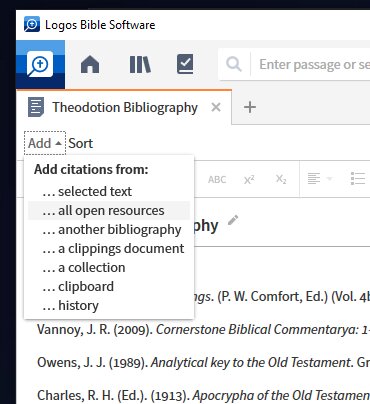Switch to Theodotion Bibliography tab
The width and height of the screenshot is (370, 404).
125,107
